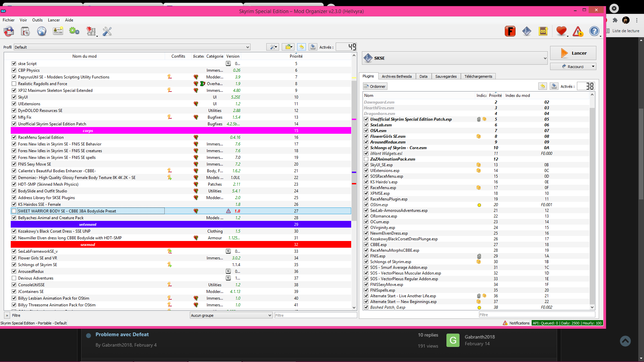Uncheck SexLab.esm plugin
The image size is (644, 362).
coord(366,125)
